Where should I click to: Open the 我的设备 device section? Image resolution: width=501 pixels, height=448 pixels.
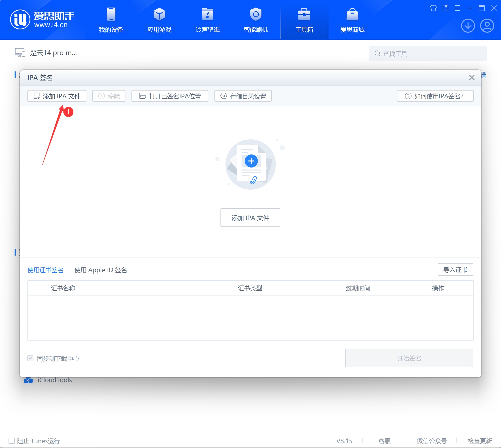tap(111, 20)
